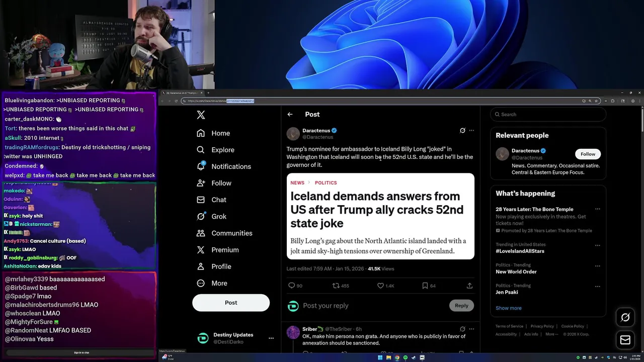Open the Windows Start button

click(x=380, y=357)
